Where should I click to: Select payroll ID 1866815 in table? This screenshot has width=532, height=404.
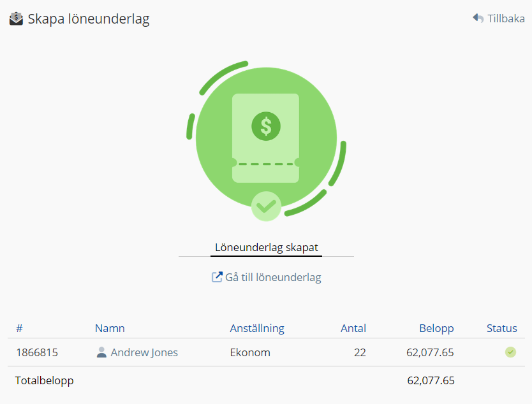coord(37,352)
